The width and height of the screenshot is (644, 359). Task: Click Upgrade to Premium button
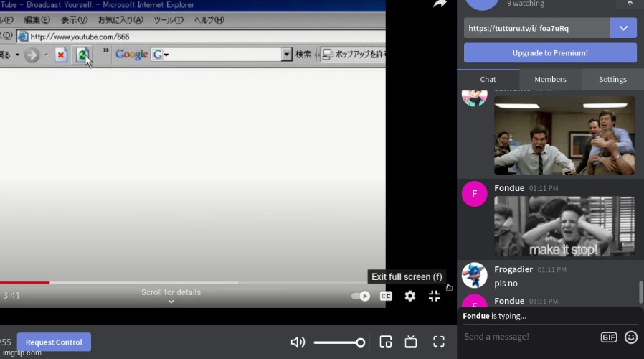[550, 52]
